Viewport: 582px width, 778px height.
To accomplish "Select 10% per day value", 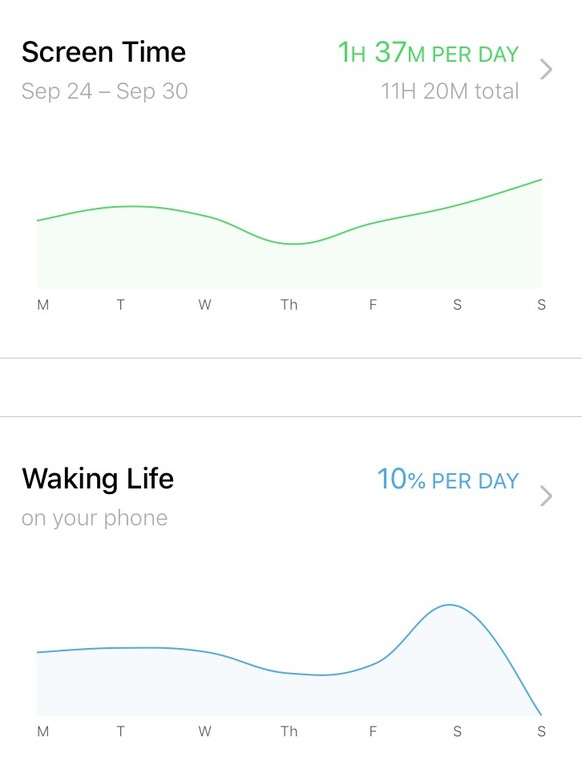I will click(448, 479).
